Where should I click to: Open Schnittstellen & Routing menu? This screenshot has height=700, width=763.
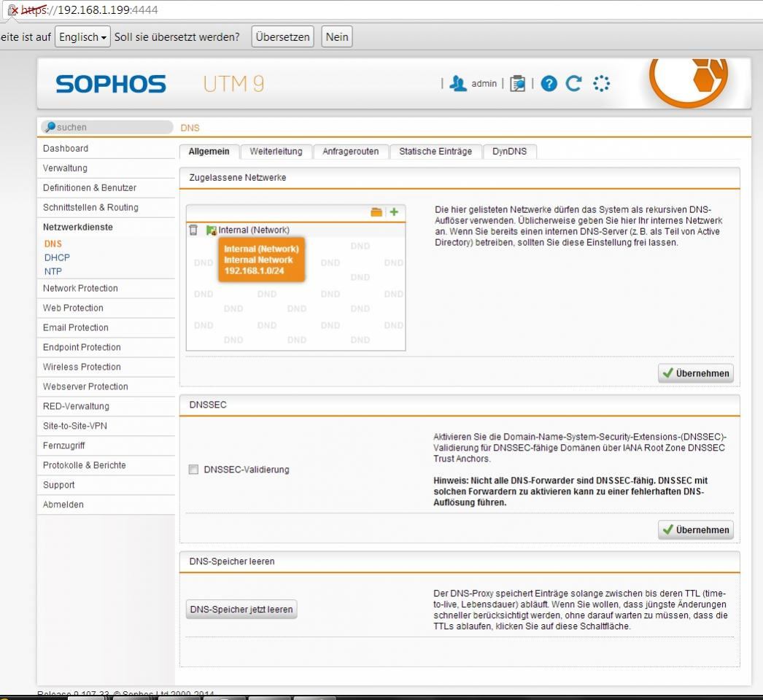click(106, 207)
